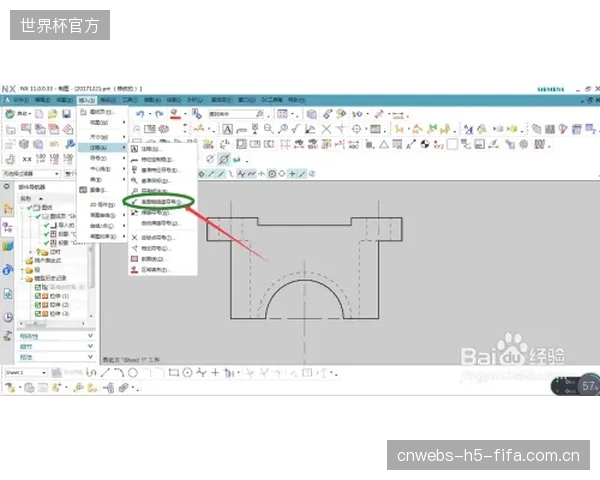
Task: Expand the 预览 panel chevron
Action: point(91,357)
